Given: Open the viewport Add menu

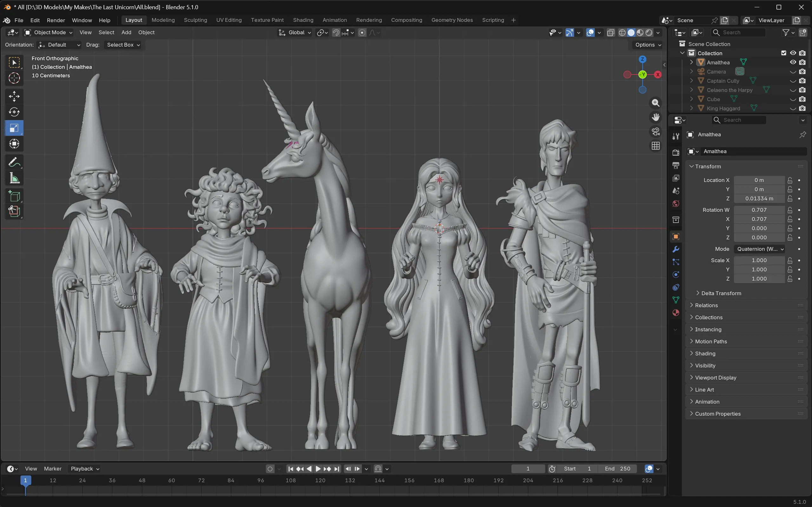Looking at the screenshot, I should click(126, 33).
